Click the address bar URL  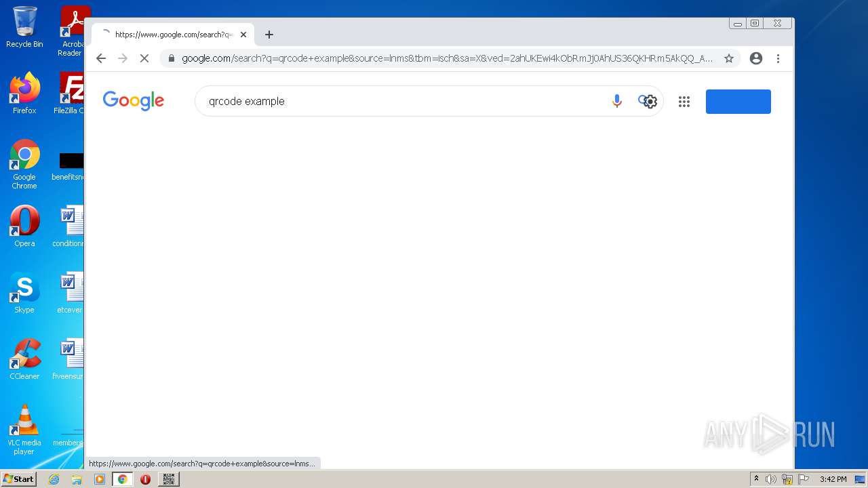click(447, 58)
